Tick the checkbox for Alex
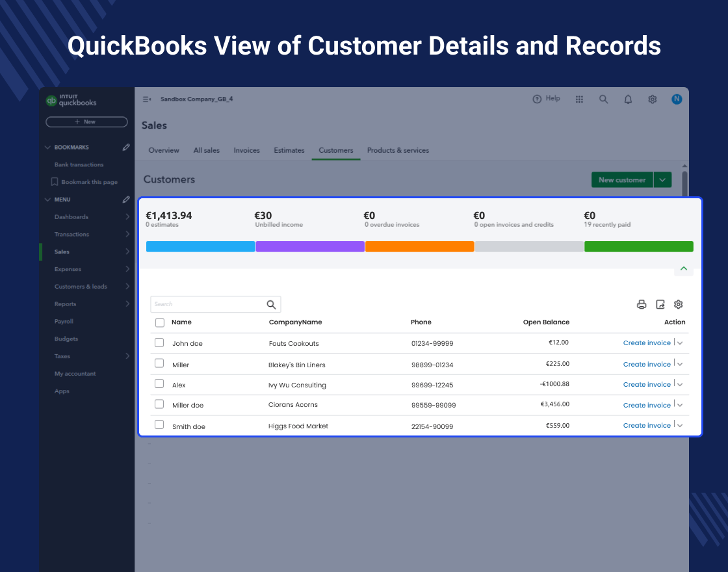 coord(159,383)
